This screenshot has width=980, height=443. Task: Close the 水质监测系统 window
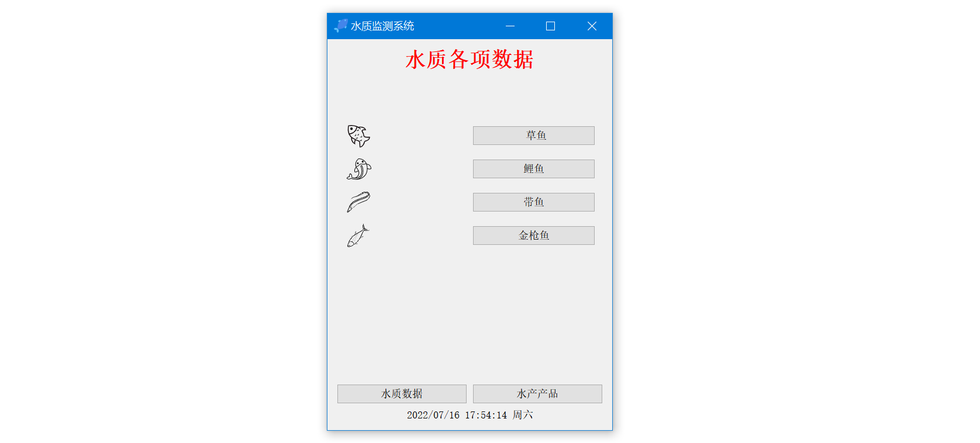pyautogui.click(x=592, y=26)
